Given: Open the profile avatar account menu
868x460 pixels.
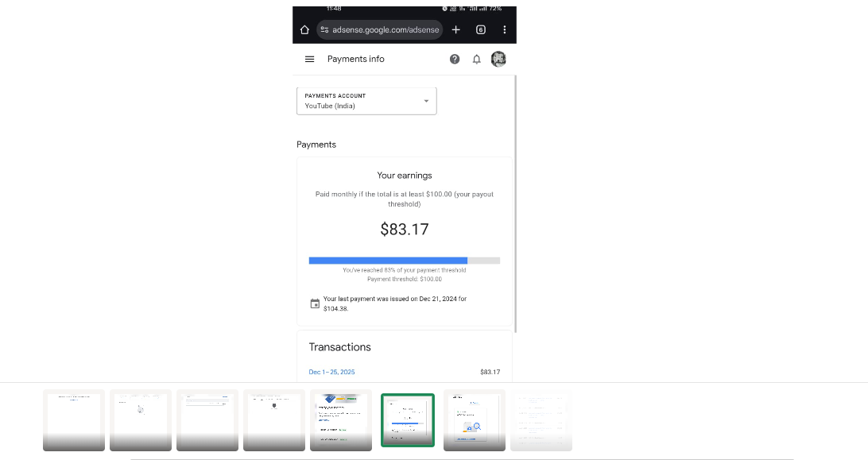Looking at the screenshot, I should click(498, 59).
